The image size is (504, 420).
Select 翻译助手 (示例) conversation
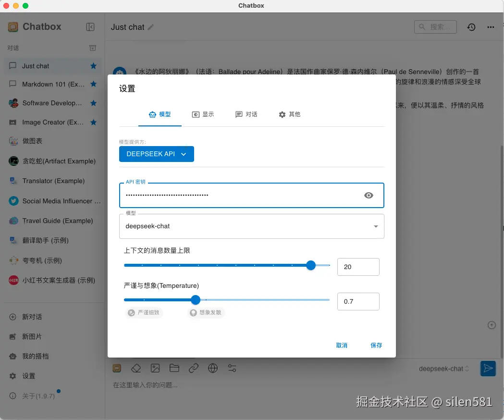click(53, 241)
